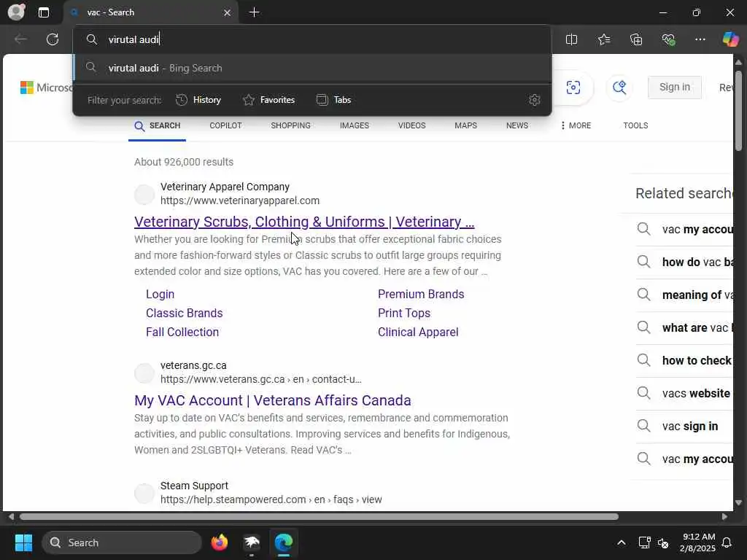
Task: Click the address bar text field
Action: coord(312,39)
